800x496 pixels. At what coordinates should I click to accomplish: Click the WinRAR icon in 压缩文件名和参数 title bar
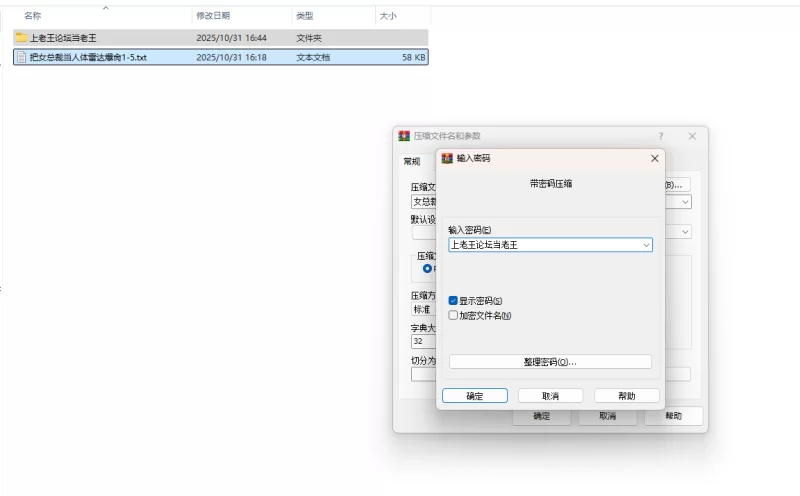point(404,136)
